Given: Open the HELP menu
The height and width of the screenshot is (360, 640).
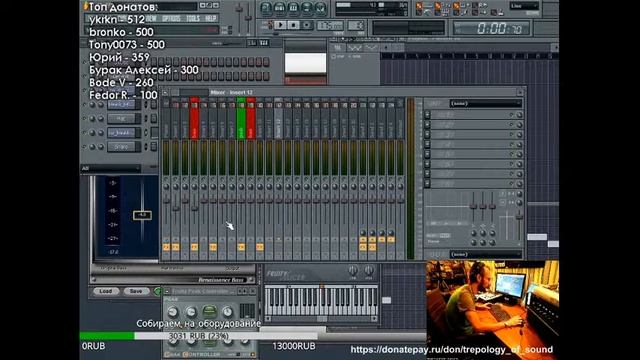Looking at the screenshot, I should click(211, 19).
